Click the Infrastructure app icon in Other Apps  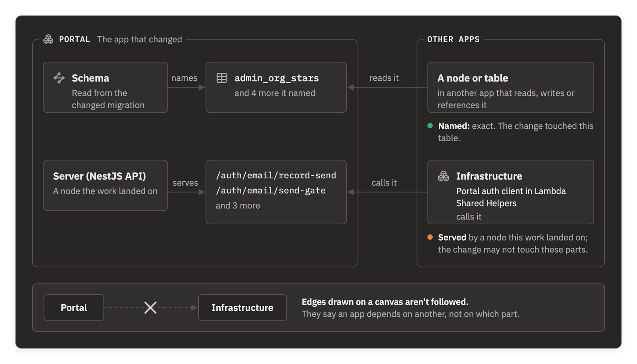(444, 176)
